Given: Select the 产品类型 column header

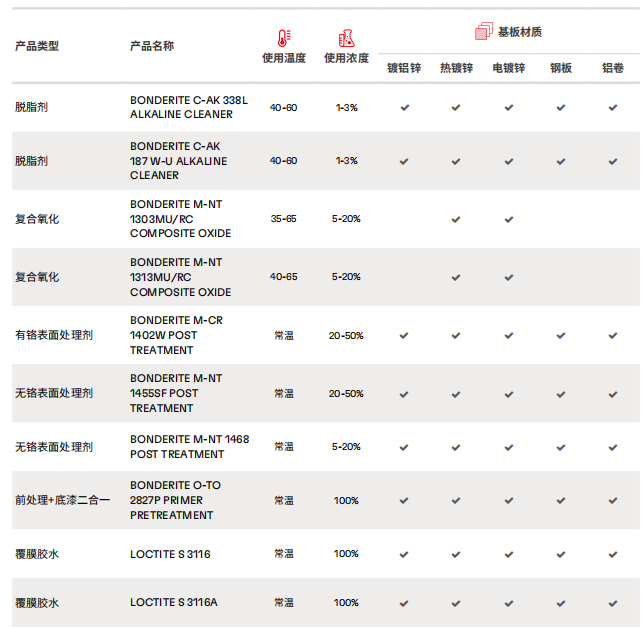Looking at the screenshot, I should pos(37,46).
